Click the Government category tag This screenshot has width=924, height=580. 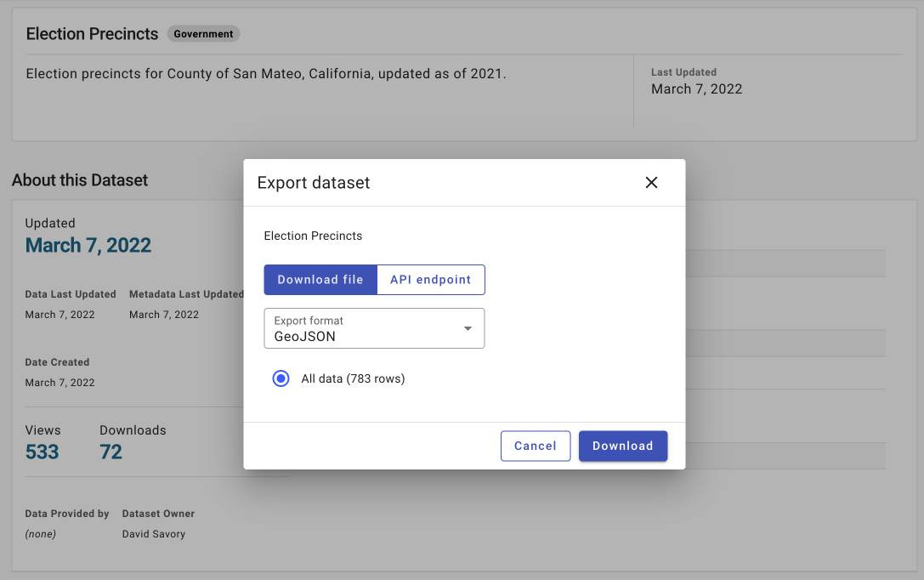click(203, 34)
